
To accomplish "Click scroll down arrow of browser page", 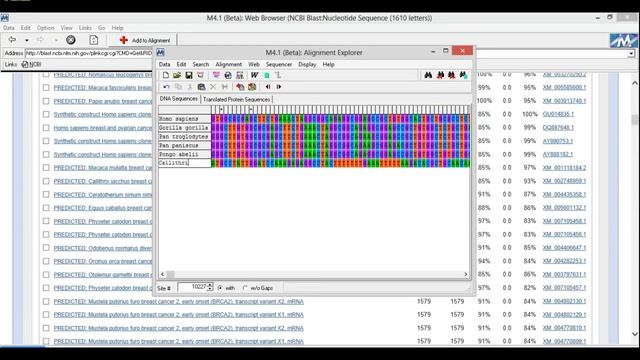I will 635,334.
